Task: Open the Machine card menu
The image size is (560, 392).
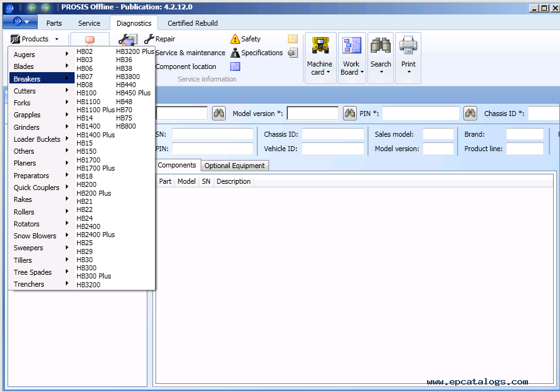Action: (320, 58)
